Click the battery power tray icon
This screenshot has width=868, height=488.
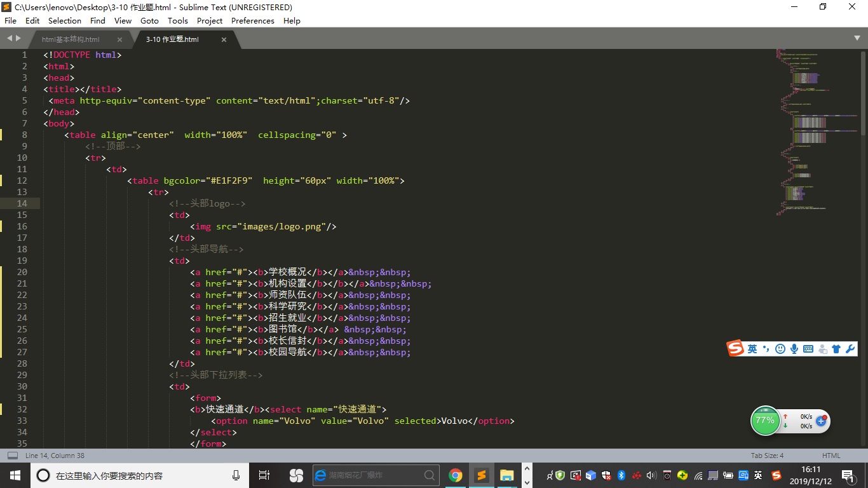pyautogui.click(x=728, y=475)
